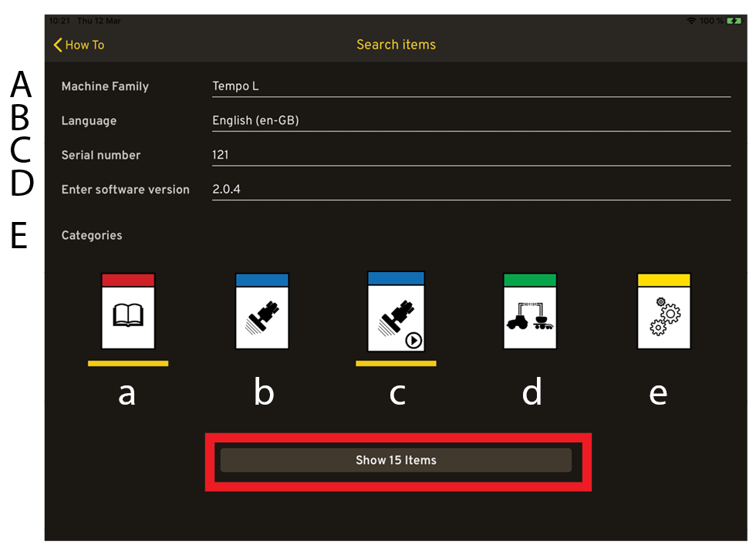Viewport: 756px width, 555px height.
Task: Toggle the machine video category with play symbol
Action: tap(396, 311)
